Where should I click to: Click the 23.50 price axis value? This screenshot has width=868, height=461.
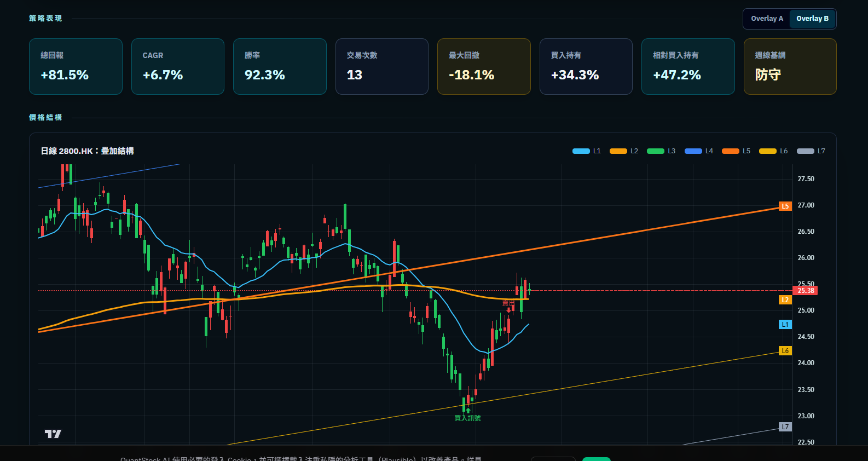806,390
